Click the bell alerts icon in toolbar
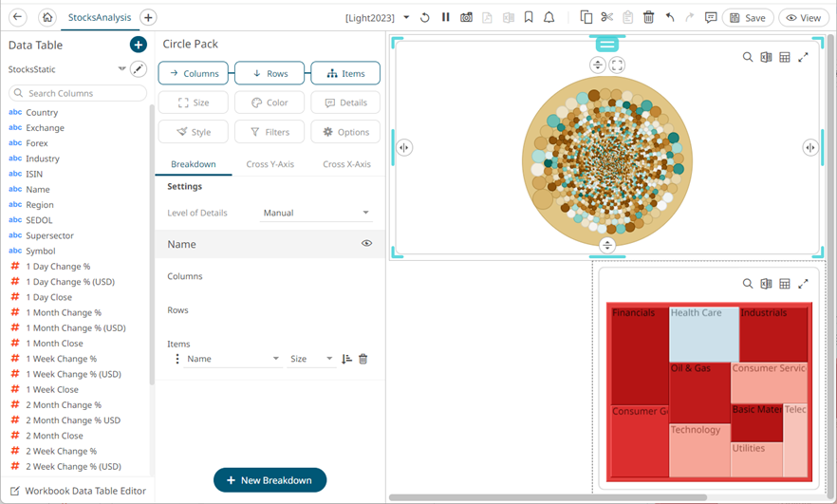 (x=549, y=17)
